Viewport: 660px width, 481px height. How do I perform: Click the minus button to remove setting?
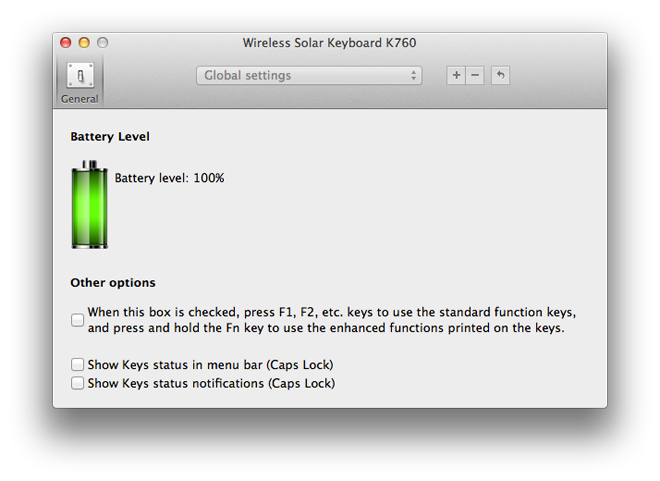pos(475,75)
